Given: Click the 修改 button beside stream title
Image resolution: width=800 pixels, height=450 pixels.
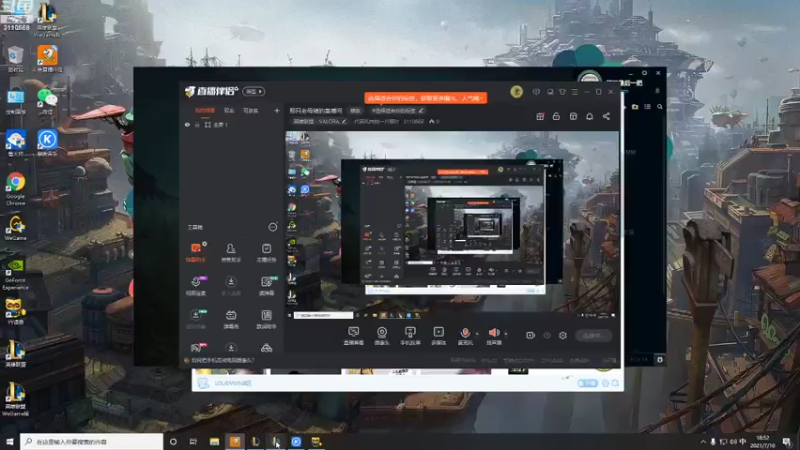Looking at the screenshot, I should 355,110.
